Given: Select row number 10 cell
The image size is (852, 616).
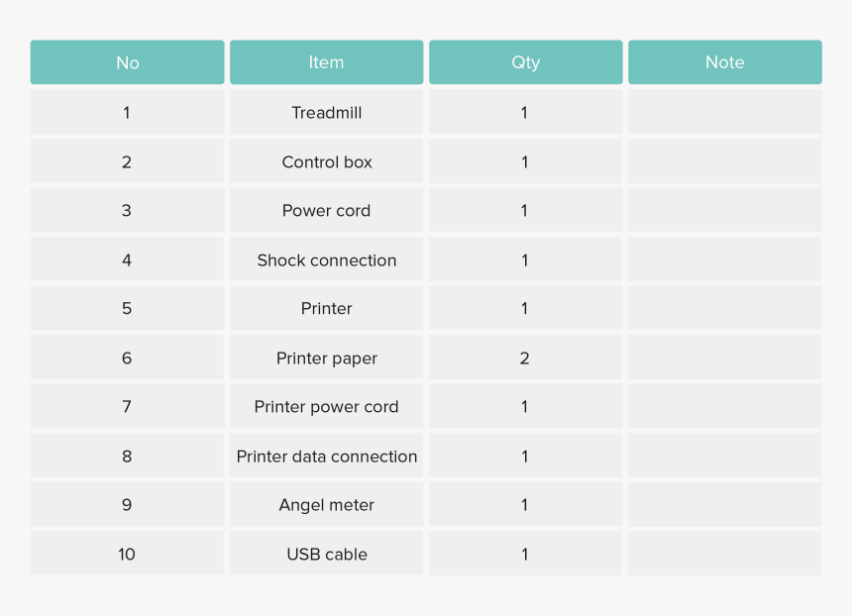Looking at the screenshot, I should [127, 554].
